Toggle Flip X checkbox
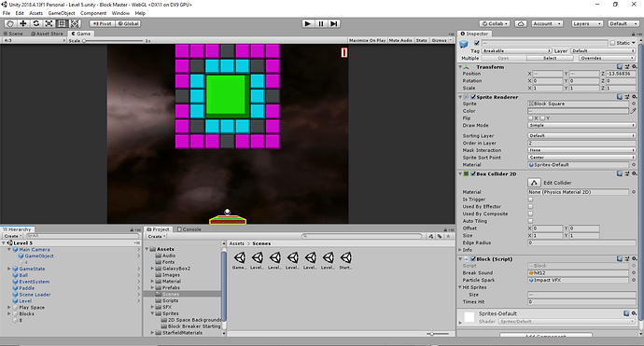Screen dimensions: 644x346 (530, 118)
